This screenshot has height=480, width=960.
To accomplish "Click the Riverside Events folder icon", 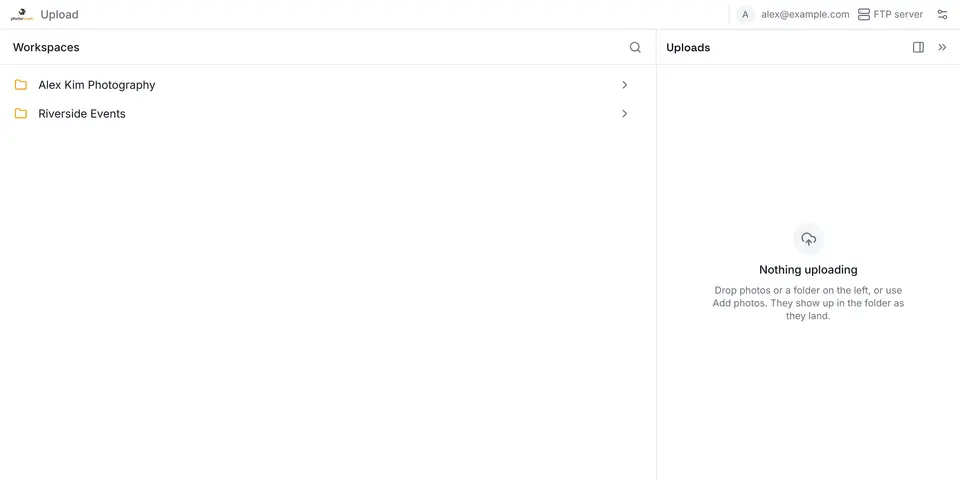I will tap(21, 113).
